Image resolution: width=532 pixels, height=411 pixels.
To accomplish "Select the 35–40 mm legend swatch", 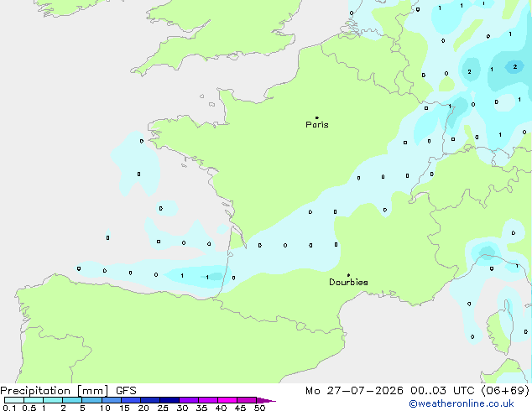I will tap(208, 400).
